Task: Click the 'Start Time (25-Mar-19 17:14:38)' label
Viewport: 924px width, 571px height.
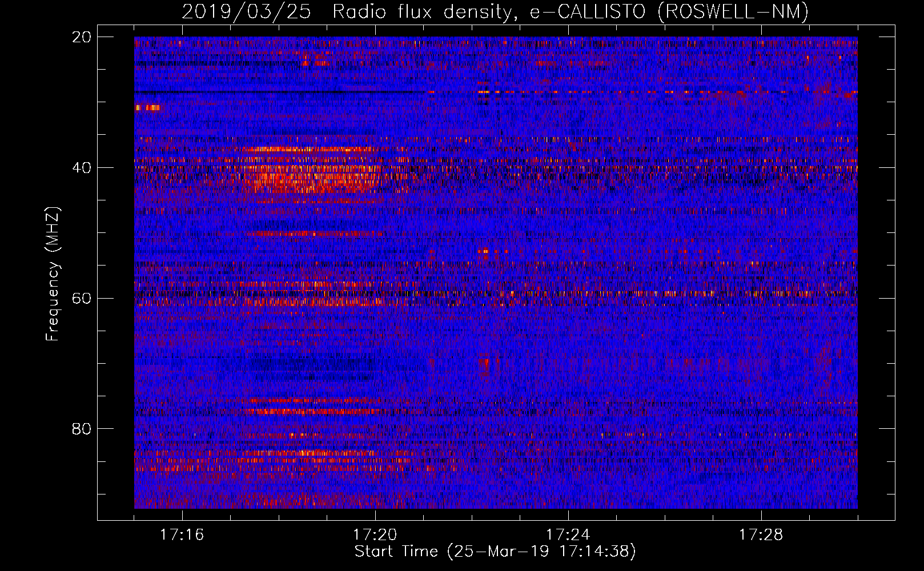Action: (x=495, y=552)
